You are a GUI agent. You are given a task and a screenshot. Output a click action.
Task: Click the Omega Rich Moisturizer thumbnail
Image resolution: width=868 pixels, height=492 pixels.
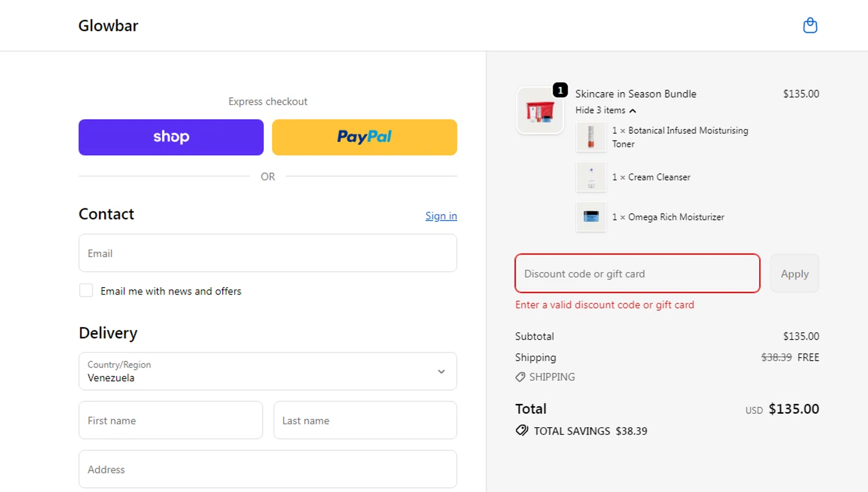click(591, 217)
